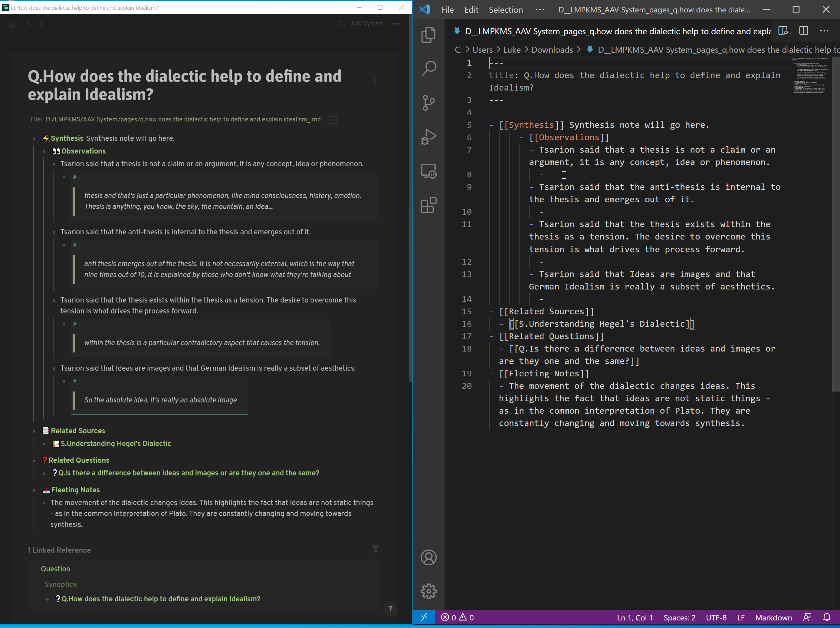
Task: Open the Manage gear in VS Code
Action: pyautogui.click(x=428, y=591)
